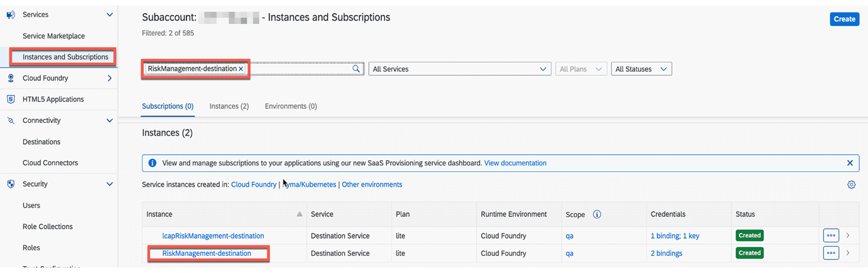Open Cloud Connectors in sidebar
Screen dimensions: 868x273
pos(50,162)
